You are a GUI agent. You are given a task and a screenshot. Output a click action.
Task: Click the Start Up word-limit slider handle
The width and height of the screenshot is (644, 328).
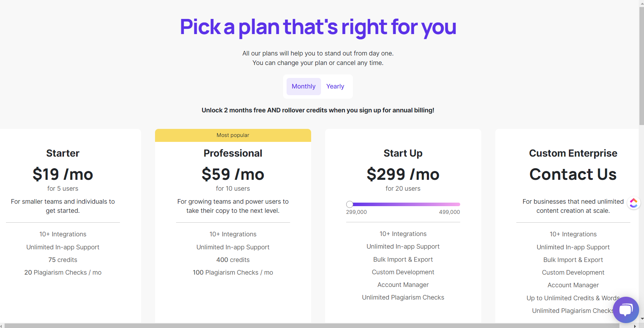click(350, 204)
